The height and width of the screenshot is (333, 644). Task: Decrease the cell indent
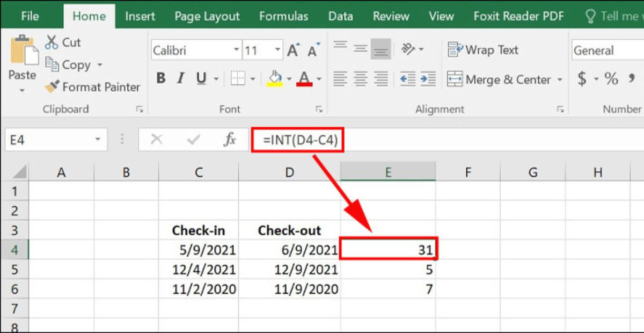point(408,79)
